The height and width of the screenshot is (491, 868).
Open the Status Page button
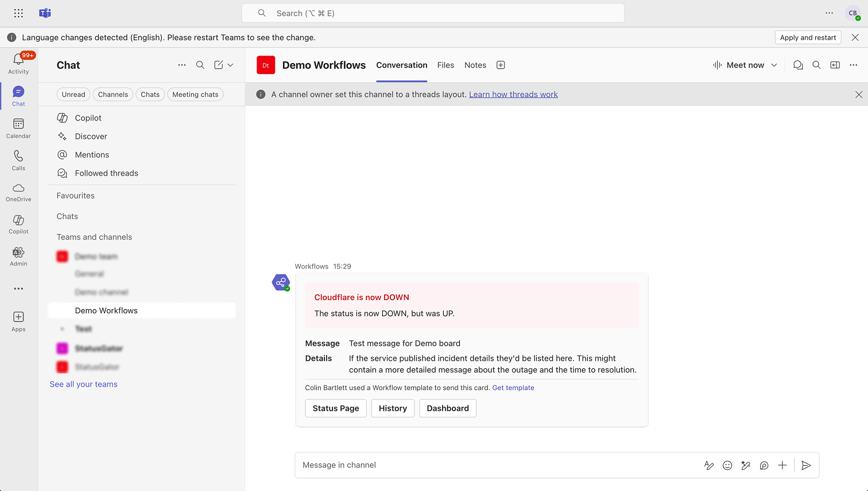(x=336, y=408)
